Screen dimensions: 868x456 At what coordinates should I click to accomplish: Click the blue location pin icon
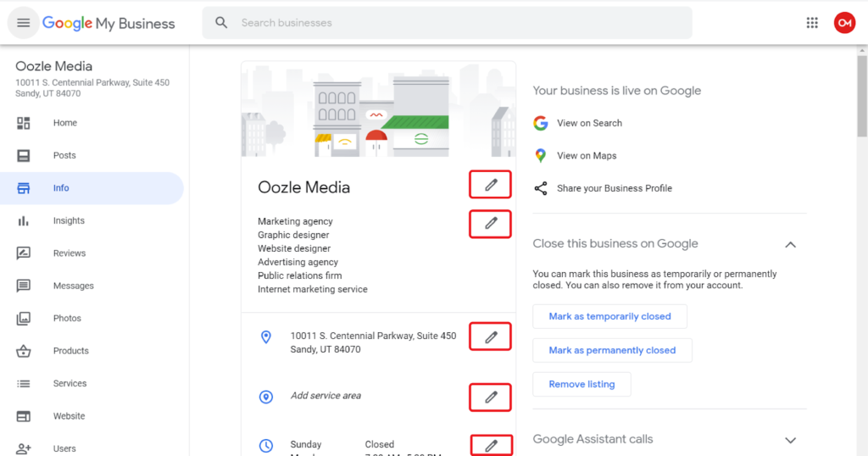266,337
